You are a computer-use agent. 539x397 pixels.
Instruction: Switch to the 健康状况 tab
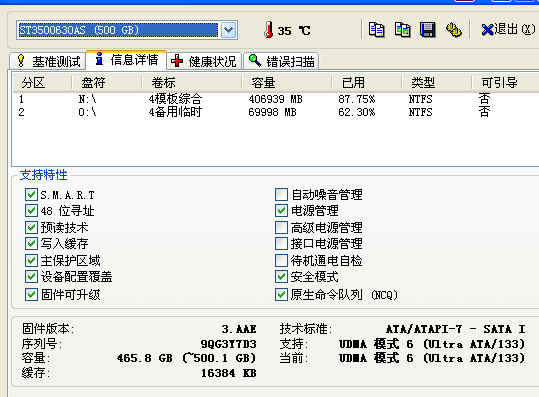pos(204,61)
